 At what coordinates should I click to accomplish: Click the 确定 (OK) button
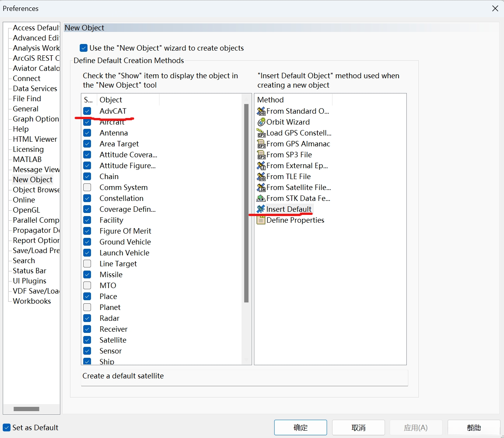(300, 427)
